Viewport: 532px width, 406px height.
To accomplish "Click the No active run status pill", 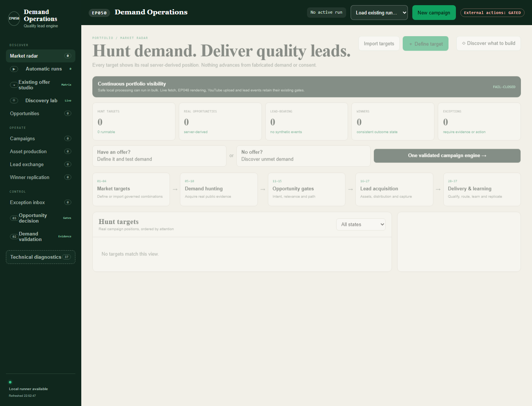I will (327, 13).
